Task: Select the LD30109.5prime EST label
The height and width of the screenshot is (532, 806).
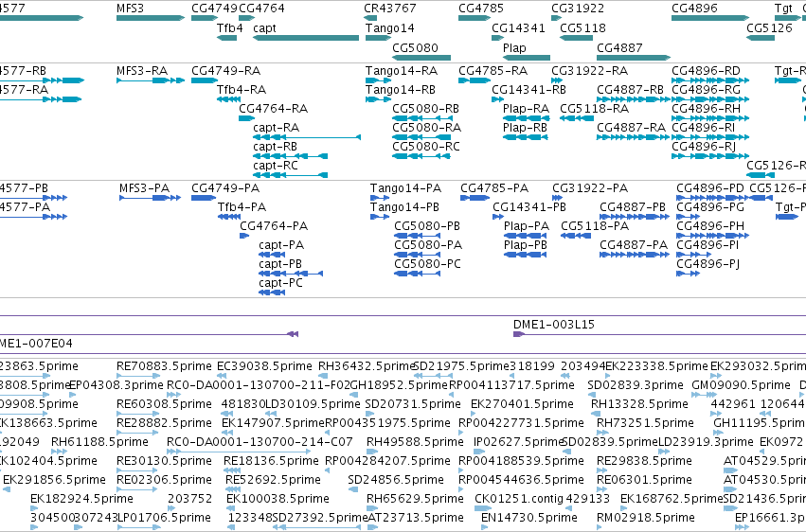Action: tap(312, 404)
